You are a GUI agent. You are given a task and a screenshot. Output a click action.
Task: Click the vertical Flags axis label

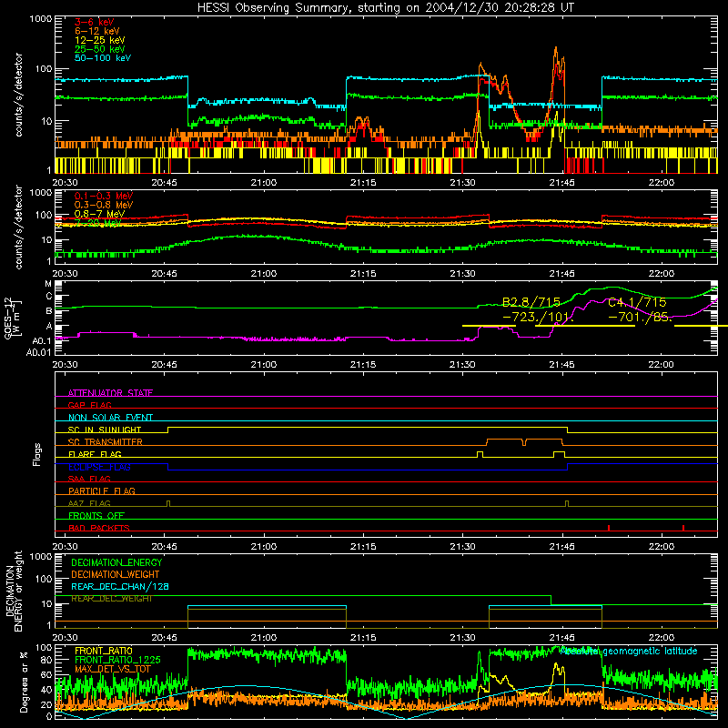coord(36,454)
